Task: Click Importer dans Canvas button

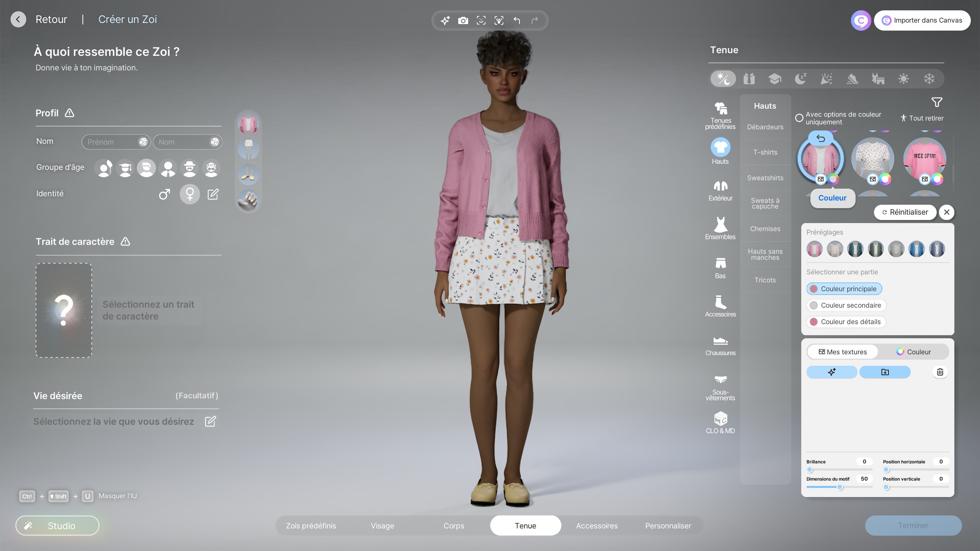Action: point(922,20)
